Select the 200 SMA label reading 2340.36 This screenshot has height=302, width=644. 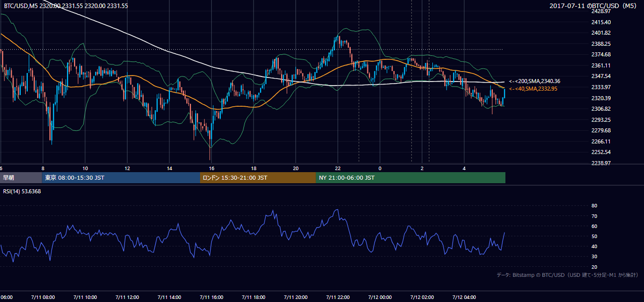(535, 81)
